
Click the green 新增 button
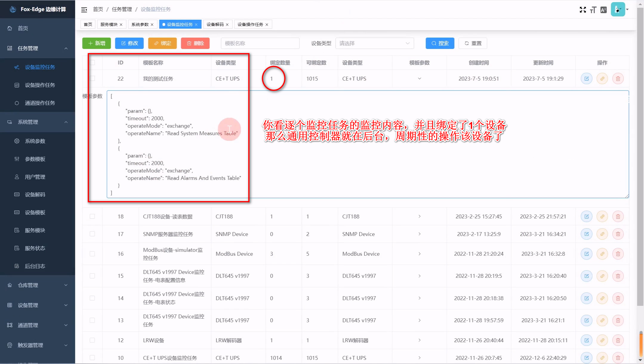97,43
